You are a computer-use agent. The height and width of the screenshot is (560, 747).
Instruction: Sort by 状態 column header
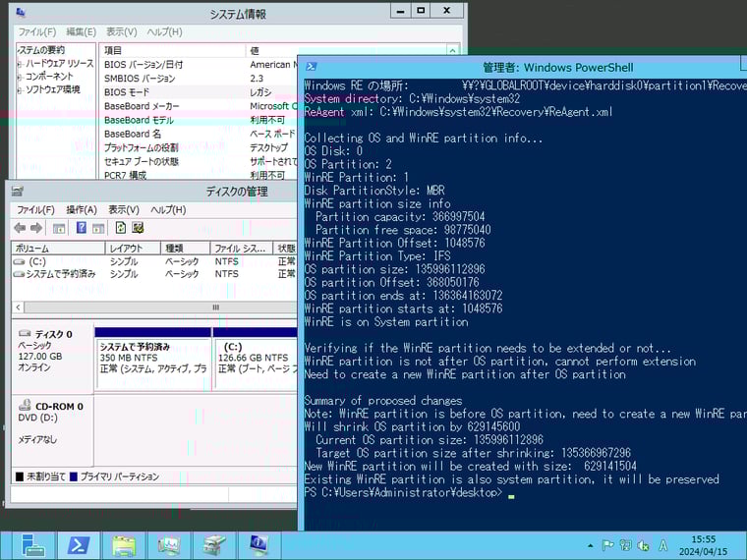(285, 249)
